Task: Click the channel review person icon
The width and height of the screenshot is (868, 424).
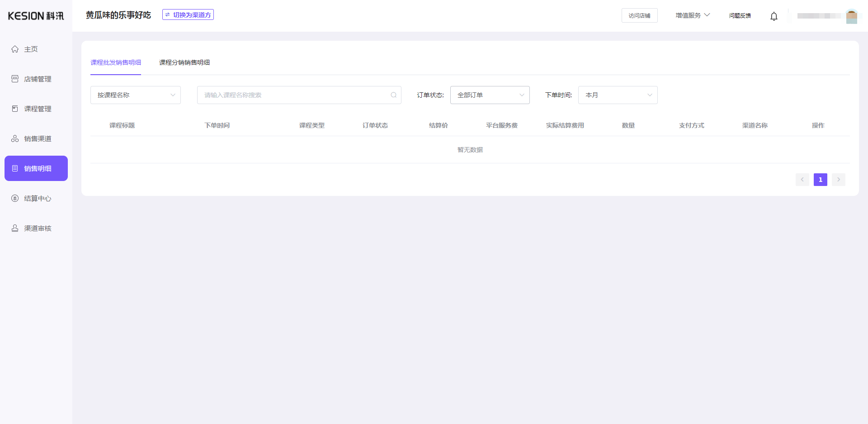Action: 15,229
